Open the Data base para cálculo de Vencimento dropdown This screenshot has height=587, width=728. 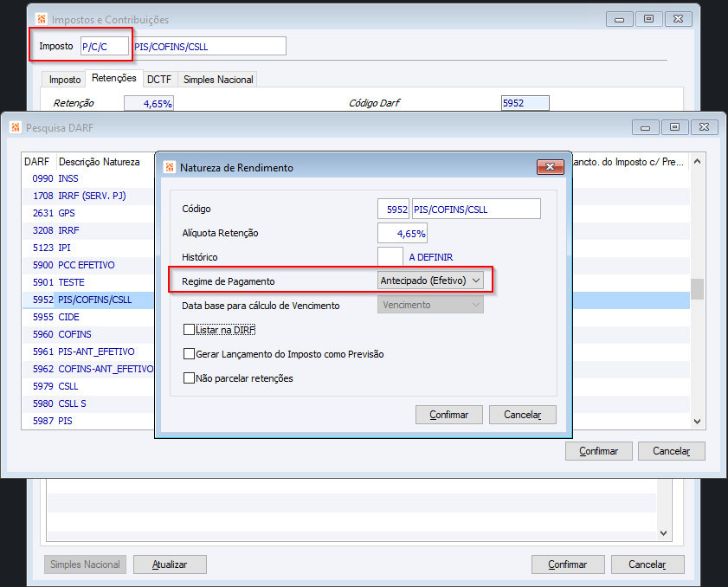pos(430,305)
